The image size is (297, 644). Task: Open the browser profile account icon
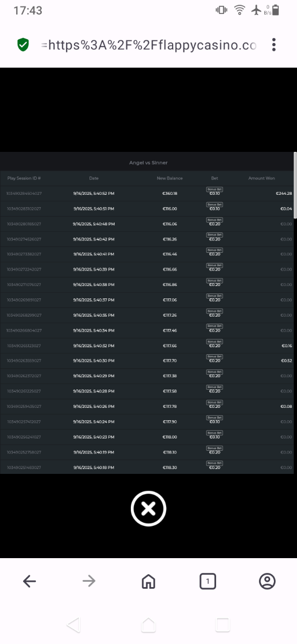pos(267,581)
